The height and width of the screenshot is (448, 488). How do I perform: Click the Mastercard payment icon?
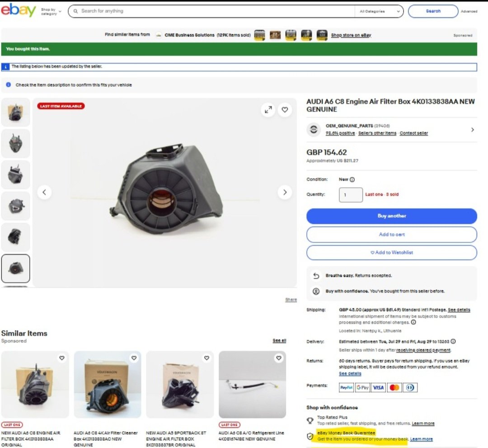394,387
